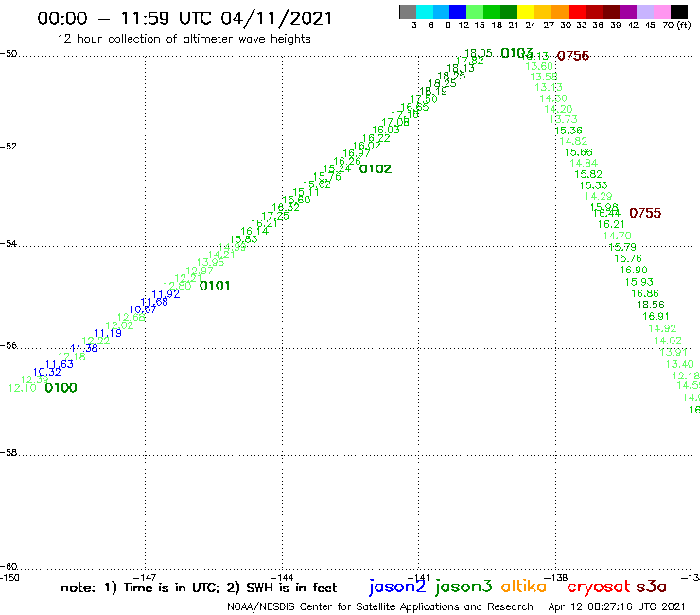Image resolution: width=700 pixels, height=615 pixels.
Task: Click the 15.82 wave height value
Action: click(x=588, y=174)
